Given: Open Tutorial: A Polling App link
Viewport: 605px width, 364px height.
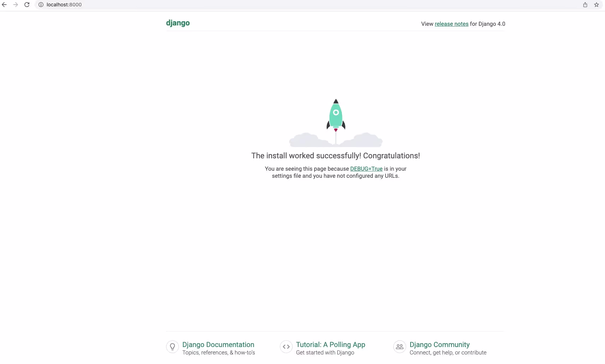Looking at the screenshot, I should 330,345.
